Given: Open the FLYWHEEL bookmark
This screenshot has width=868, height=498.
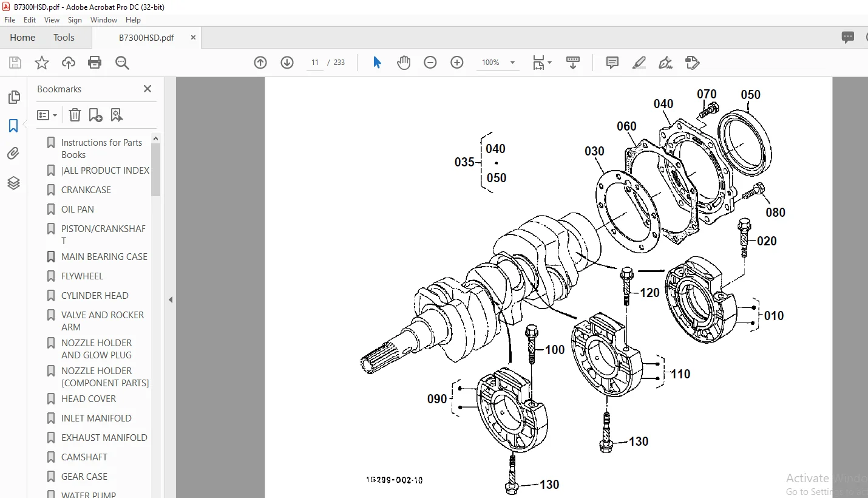Looking at the screenshot, I should 83,276.
